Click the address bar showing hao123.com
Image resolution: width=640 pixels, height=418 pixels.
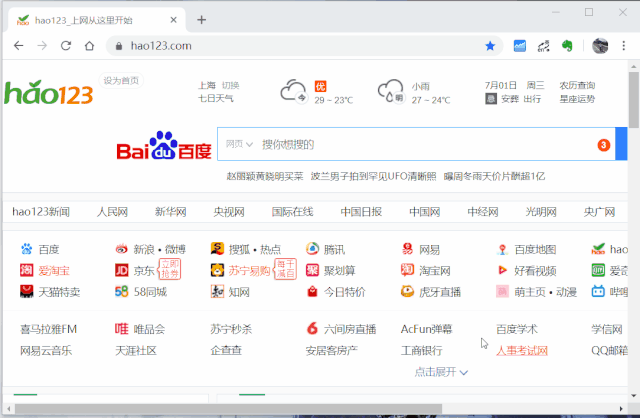(304, 46)
